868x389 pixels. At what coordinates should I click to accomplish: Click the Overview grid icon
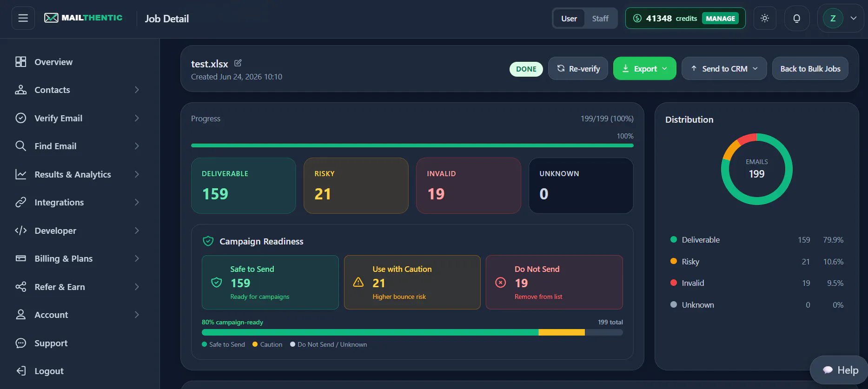point(21,62)
